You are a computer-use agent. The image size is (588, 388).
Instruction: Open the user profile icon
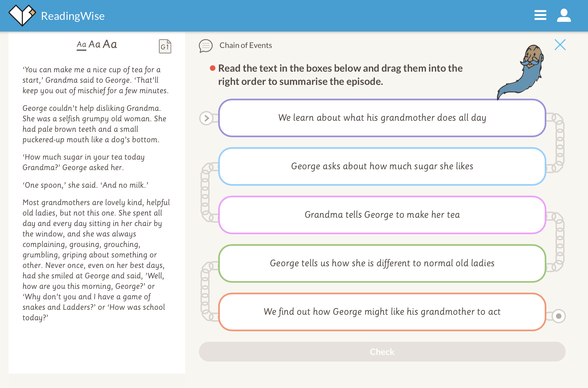(564, 15)
